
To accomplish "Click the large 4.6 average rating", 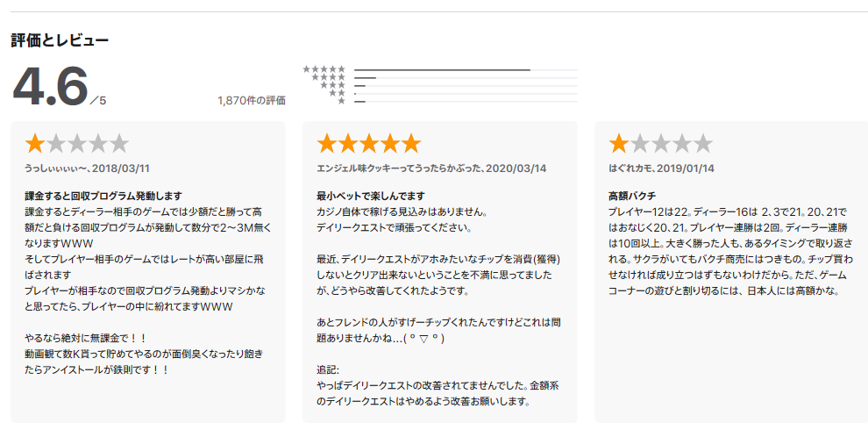I will [x=50, y=86].
